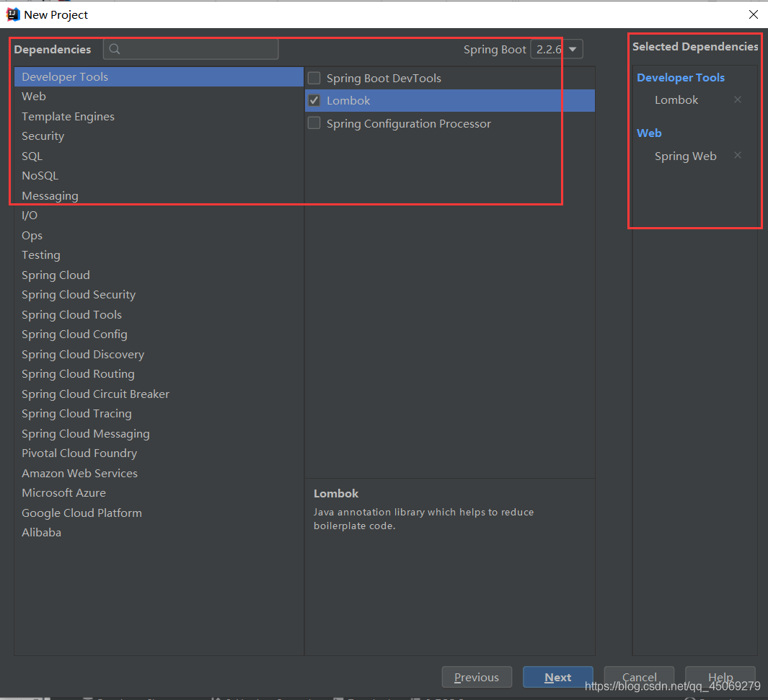
Task: Remove Spring Web from Selected Dependencies
Action: (x=737, y=156)
